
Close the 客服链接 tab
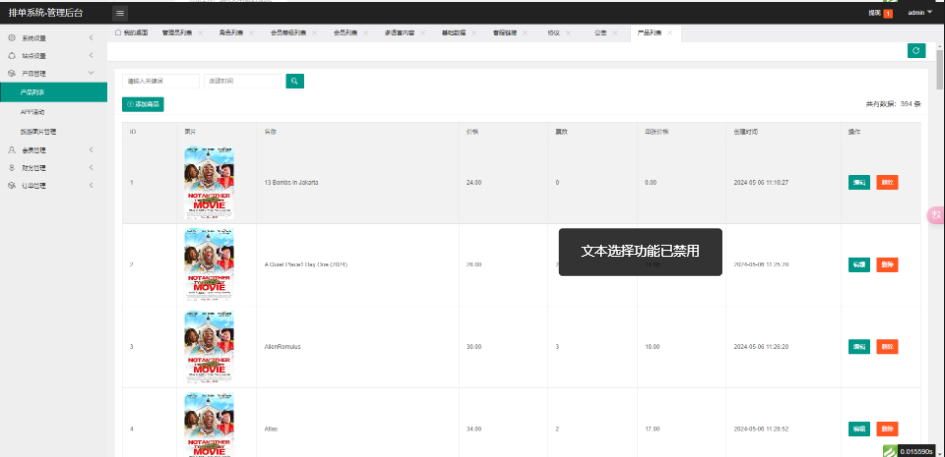click(x=525, y=33)
